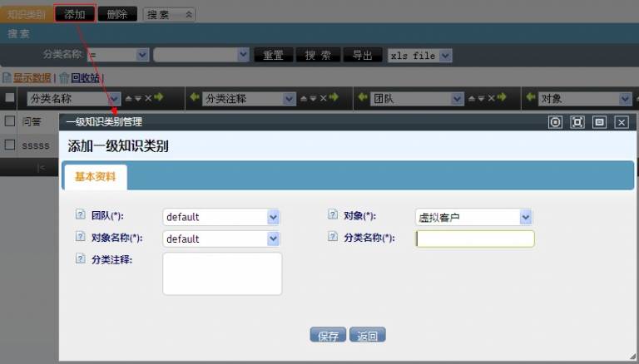The height and width of the screenshot is (364, 639).
Task: Switch to the 基本资料 tab
Action: (x=95, y=176)
